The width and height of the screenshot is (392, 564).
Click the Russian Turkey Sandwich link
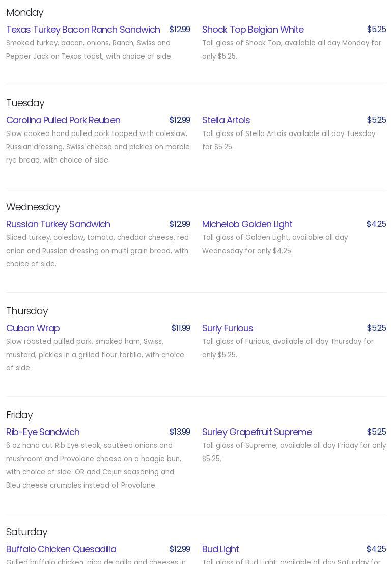[58, 224]
